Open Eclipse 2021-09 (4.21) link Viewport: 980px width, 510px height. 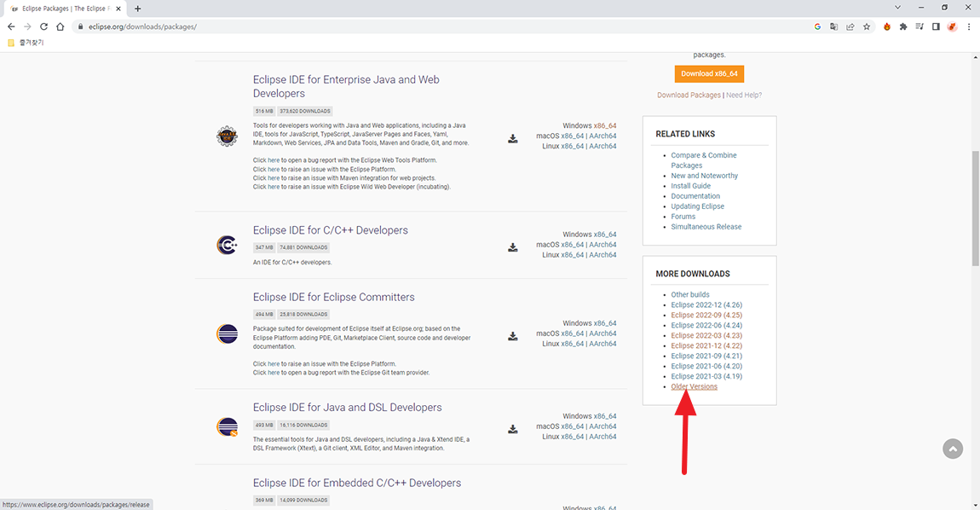[x=706, y=356]
